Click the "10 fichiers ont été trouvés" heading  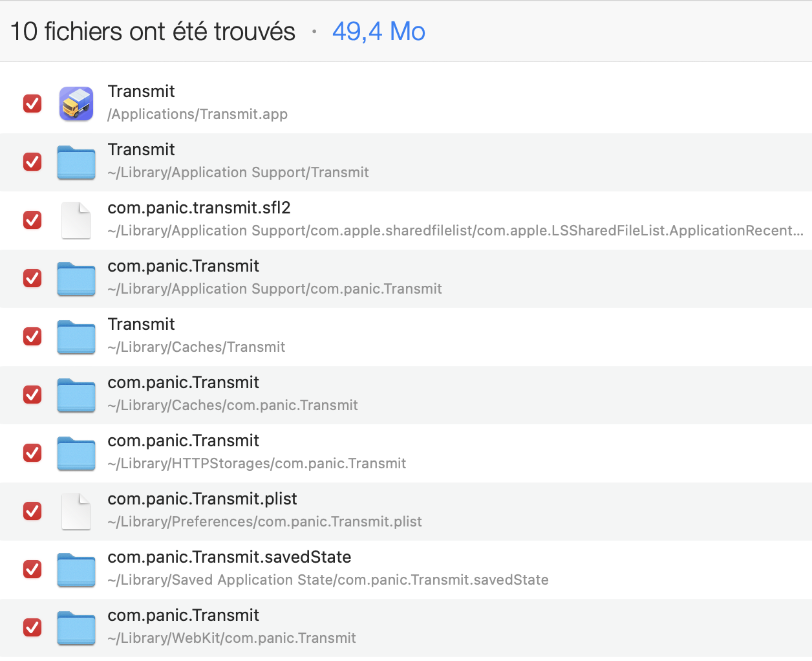153,32
